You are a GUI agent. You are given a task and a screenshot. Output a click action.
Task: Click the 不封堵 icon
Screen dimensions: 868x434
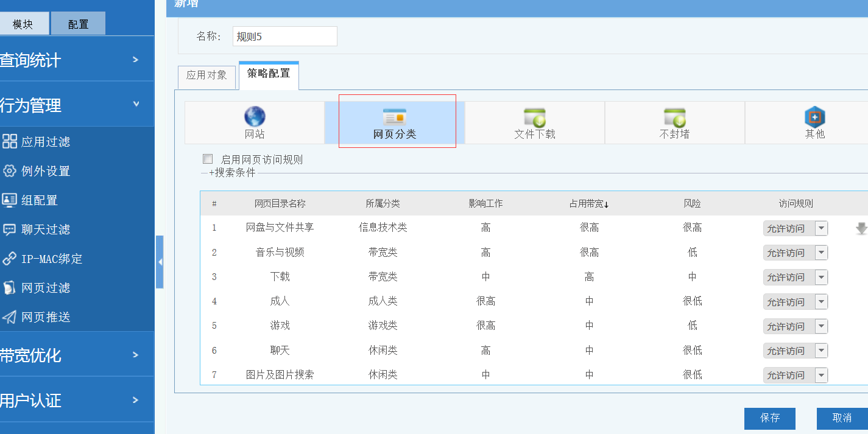coord(674,117)
